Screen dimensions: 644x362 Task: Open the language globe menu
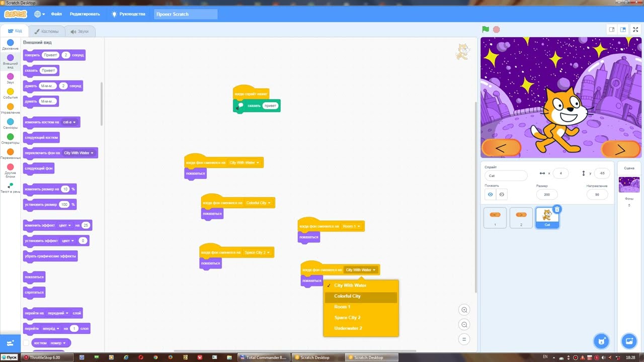pyautogui.click(x=39, y=14)
